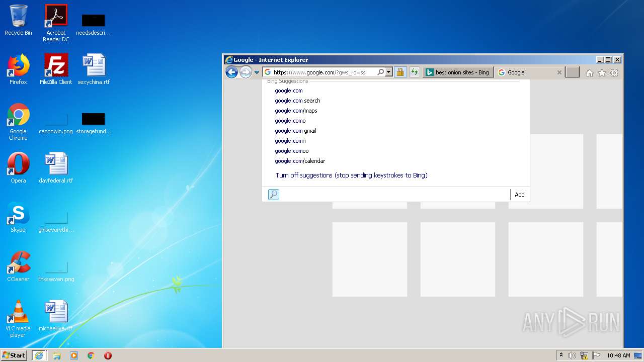
Task: Open Skype desktop shortcut
Action: click(18, 217)
